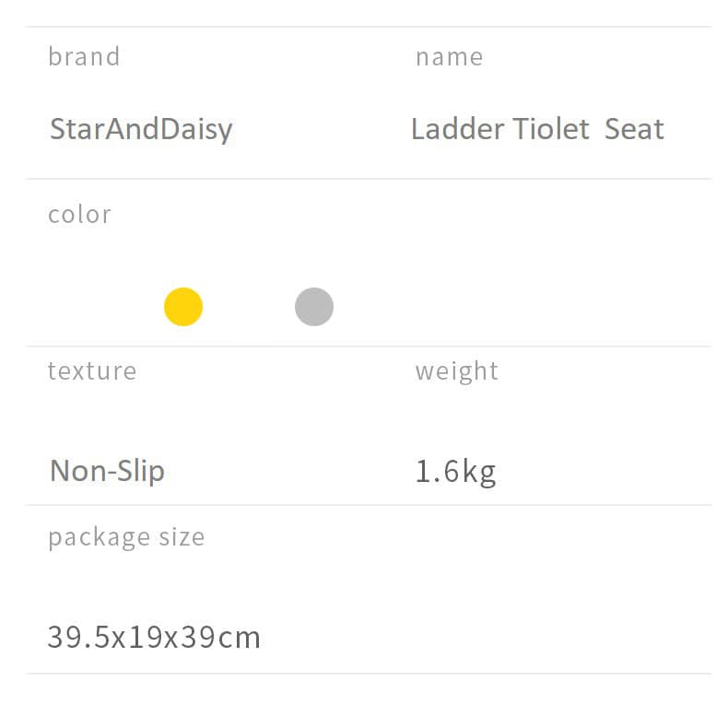Click the word 'Ladder' in product name
Image resolution: width=728 pixels, height=728 pixels.
click(449, 129)
